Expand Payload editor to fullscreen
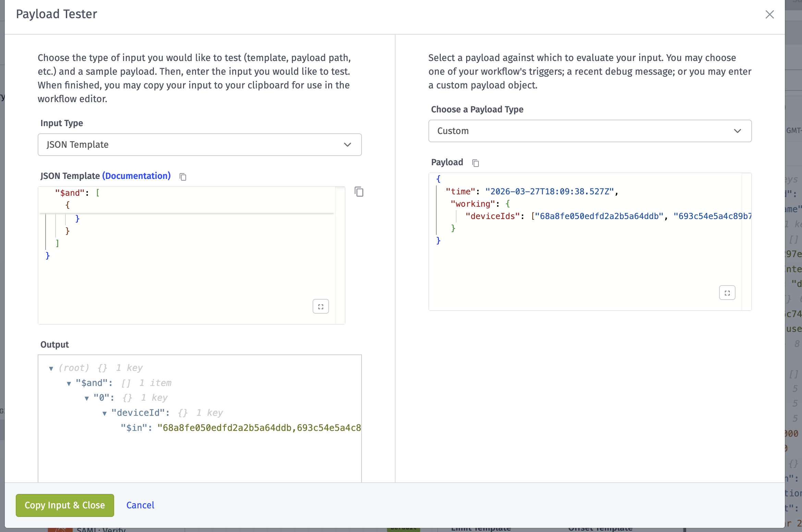The height and width of the screenshot is (532, 802). pos(727,293)
